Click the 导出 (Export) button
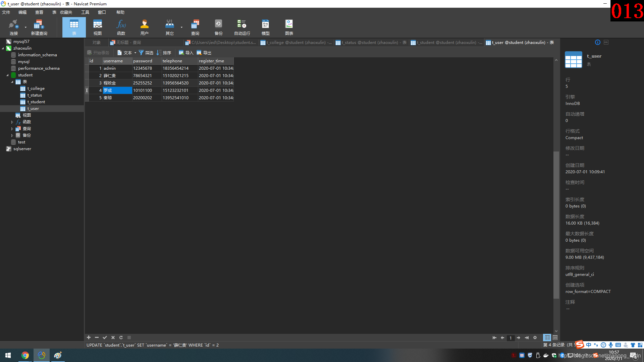 204,53
